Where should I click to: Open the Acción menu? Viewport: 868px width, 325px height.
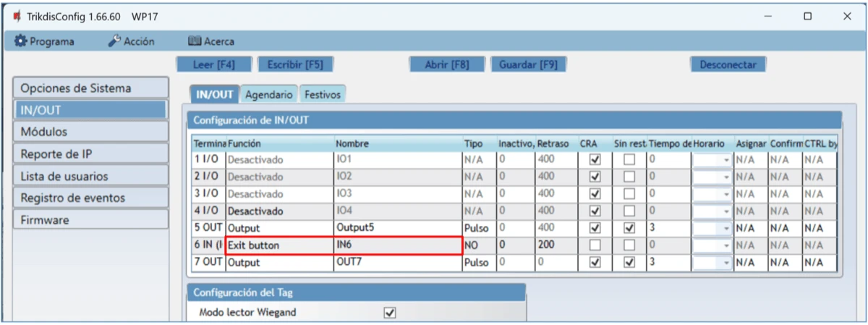click(x=131, y=41)
